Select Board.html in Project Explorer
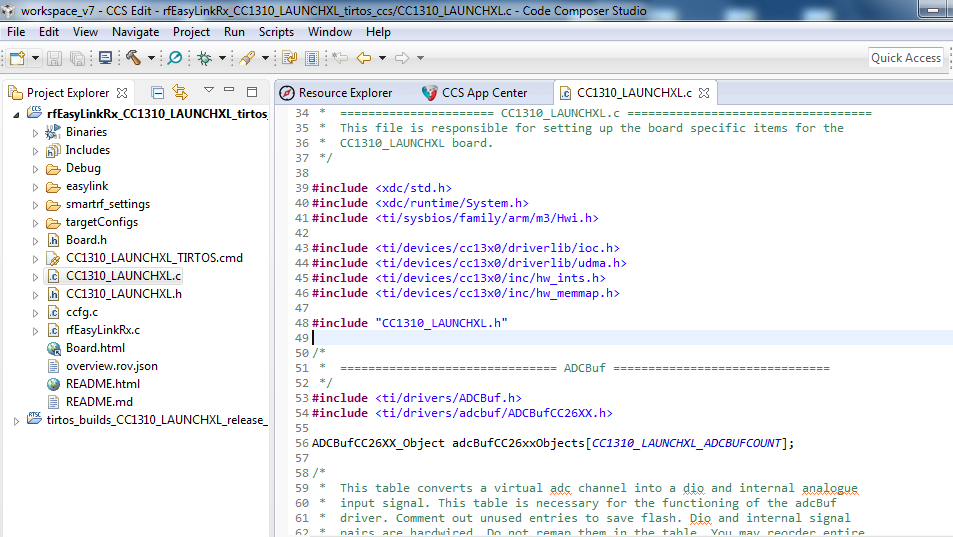The width and height of the screenshot is (953, 537). click(x=95, y=347)
